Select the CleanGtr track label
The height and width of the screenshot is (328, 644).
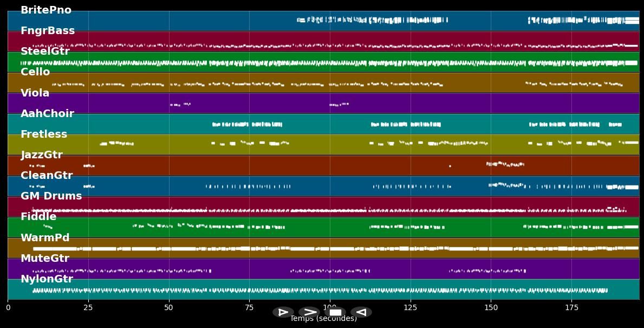[47, 176]
